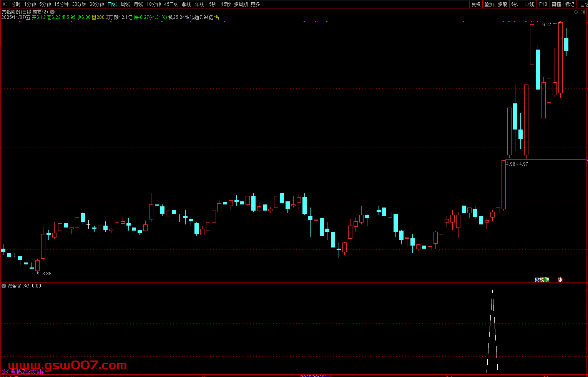Click the right panel toggle icon

pos(583,12)
